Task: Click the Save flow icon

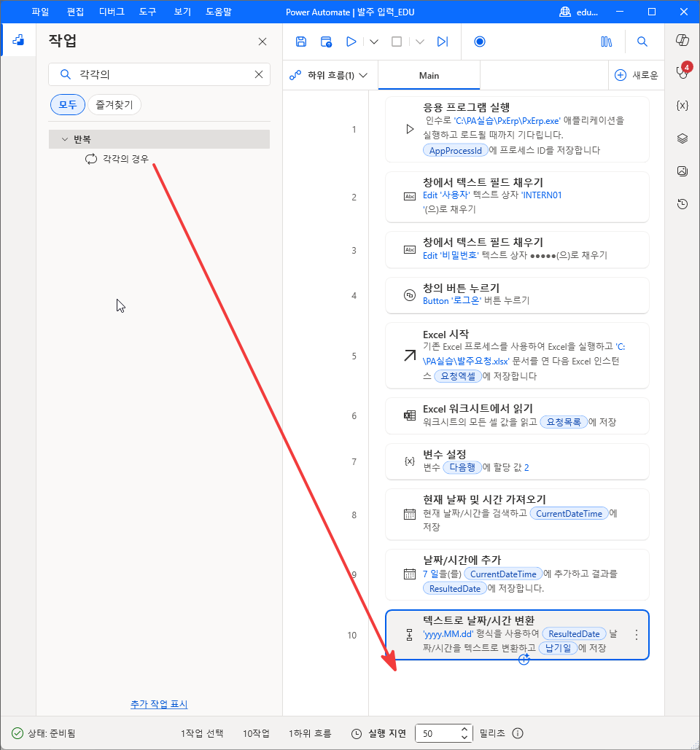Action: tap(301, 42)
